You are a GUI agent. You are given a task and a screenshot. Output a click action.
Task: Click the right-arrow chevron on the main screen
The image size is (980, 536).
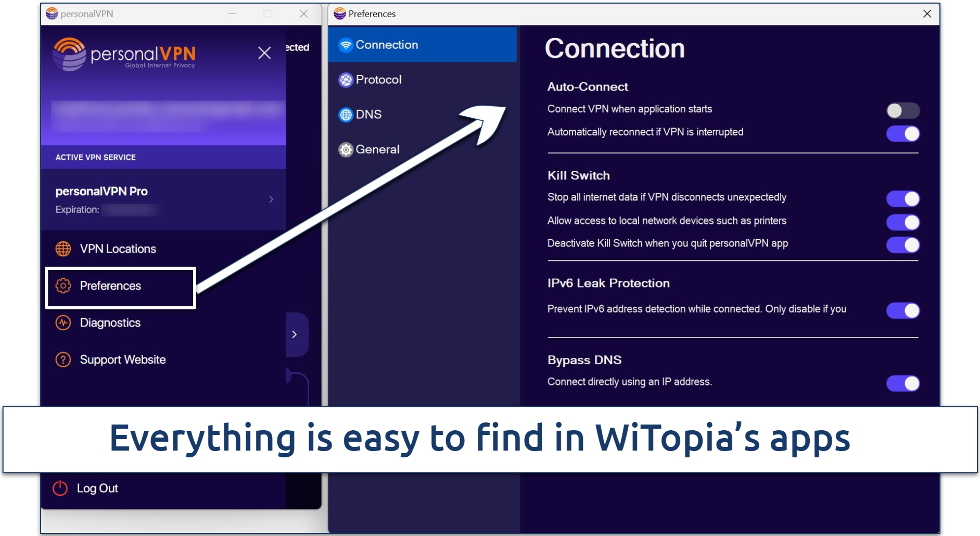coord(295,334)
